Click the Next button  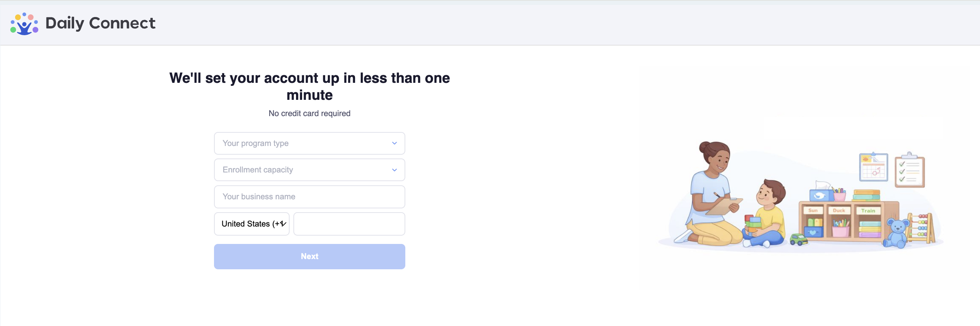click(309, 256)
